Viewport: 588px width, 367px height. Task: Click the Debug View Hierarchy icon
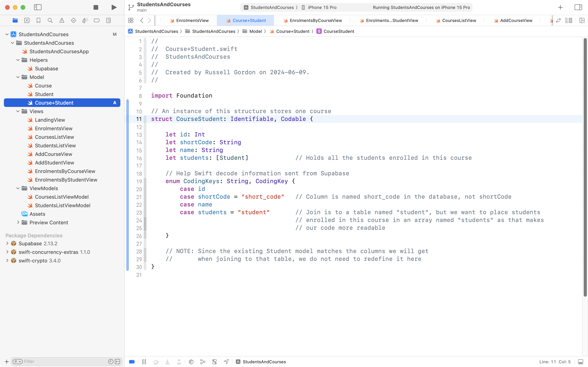(x=191, y=362)
